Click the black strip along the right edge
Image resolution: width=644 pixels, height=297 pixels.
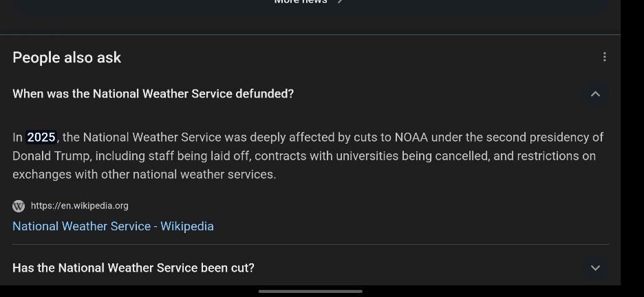pyautogui.click(x=632, y=144)
